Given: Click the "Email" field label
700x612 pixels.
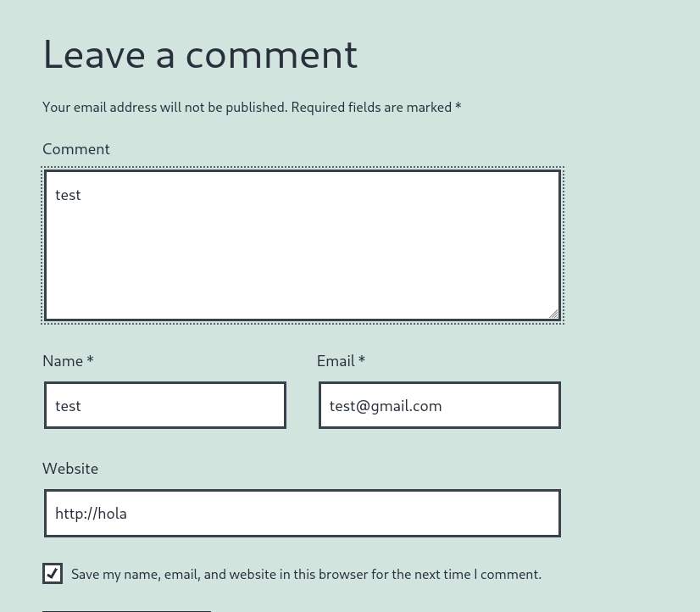Looking at the screenshot, I should click(336, 361).
